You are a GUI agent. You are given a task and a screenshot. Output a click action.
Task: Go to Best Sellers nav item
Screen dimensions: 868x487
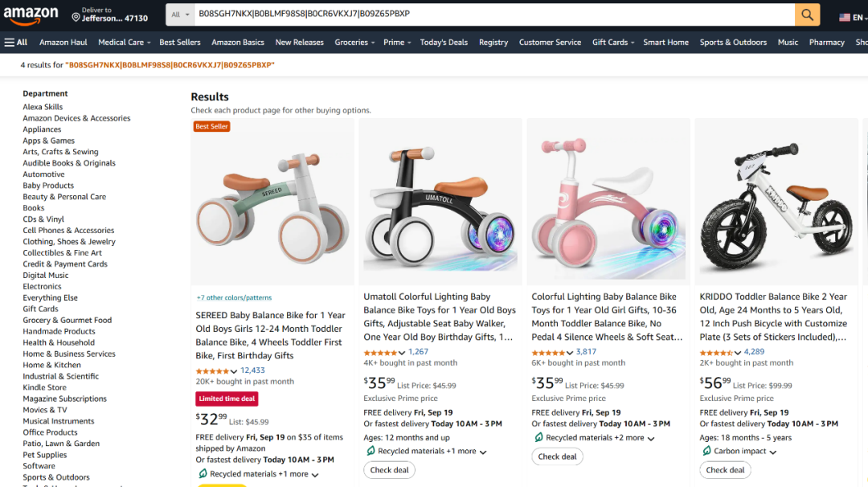pyautogui.click(x=180, y=42)
